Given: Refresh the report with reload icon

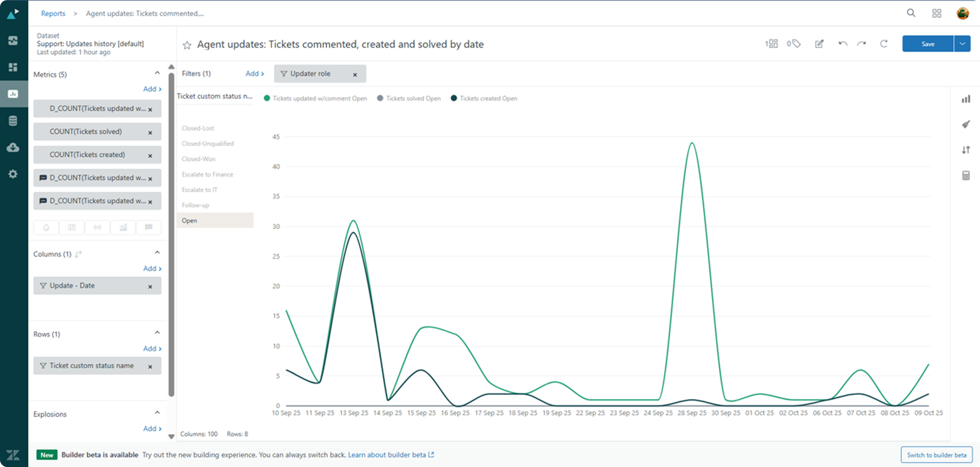Looking at the screenshot, I should 884,44.
